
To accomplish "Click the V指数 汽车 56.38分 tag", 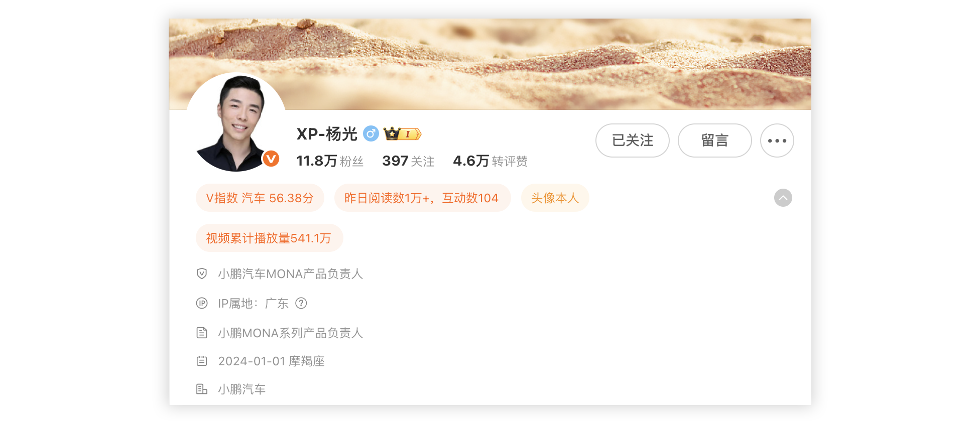I will [x=260, y=198].
